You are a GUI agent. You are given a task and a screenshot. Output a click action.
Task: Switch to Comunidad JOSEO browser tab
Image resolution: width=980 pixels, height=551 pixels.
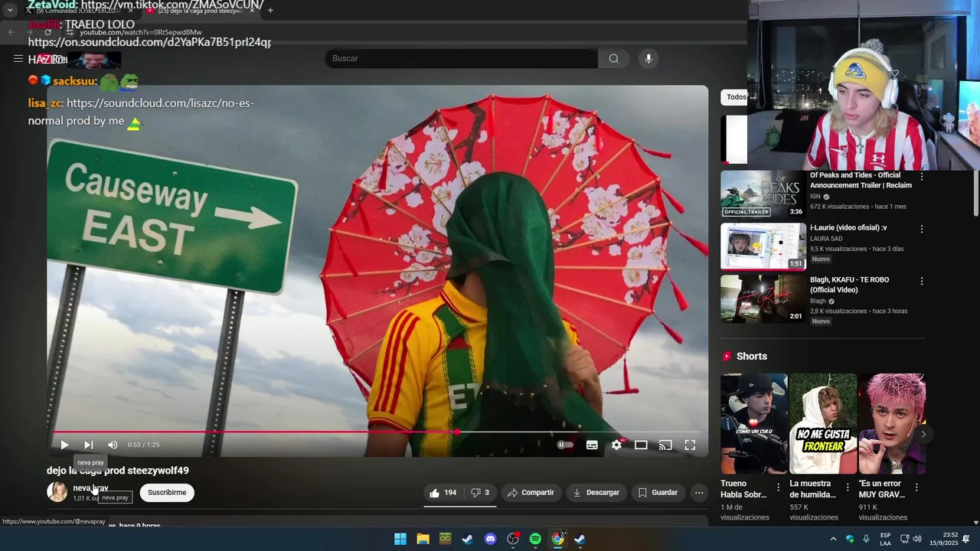77,11
